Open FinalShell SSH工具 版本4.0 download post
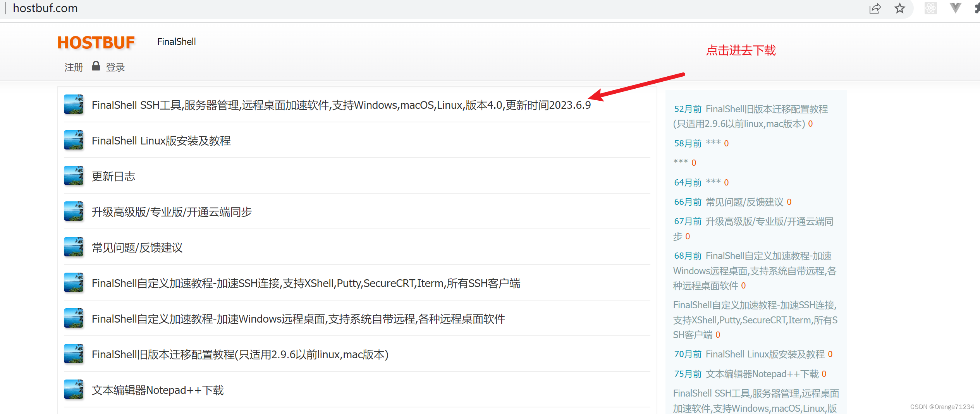The image size is (980, 414). [341, 105]
